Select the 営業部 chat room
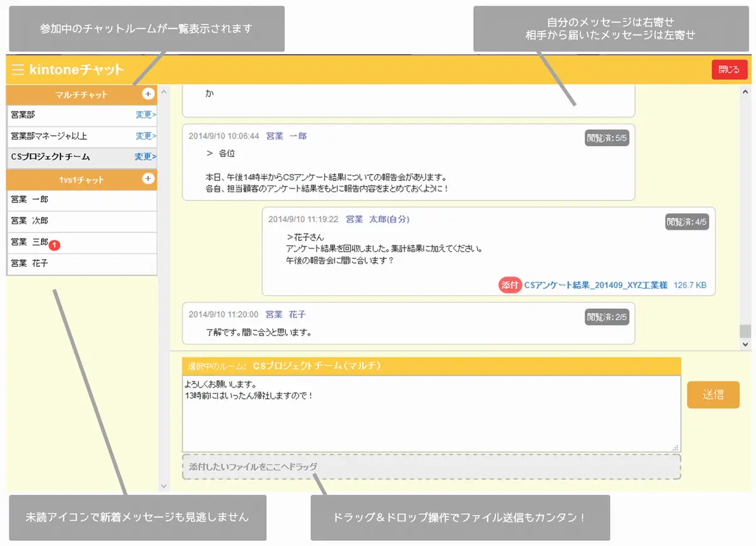Viewport: 756px width, 546px height. click(x=23, y=115)
